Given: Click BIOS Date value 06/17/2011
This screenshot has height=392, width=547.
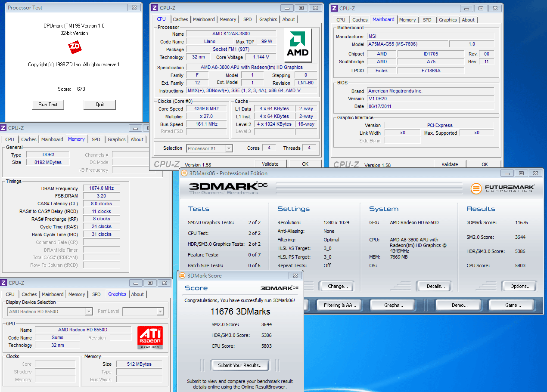Looking at the screenshot, I should (x=430, y=106).
